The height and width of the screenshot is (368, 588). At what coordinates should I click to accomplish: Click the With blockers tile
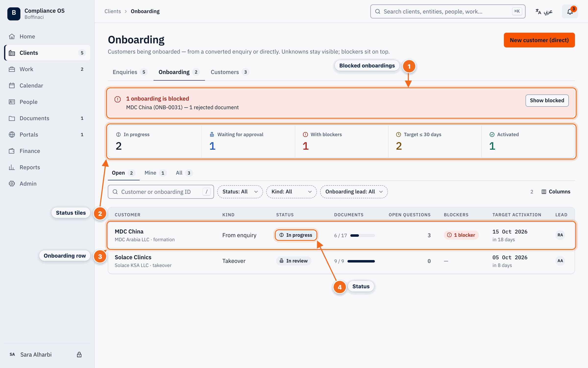click(342, 142)
